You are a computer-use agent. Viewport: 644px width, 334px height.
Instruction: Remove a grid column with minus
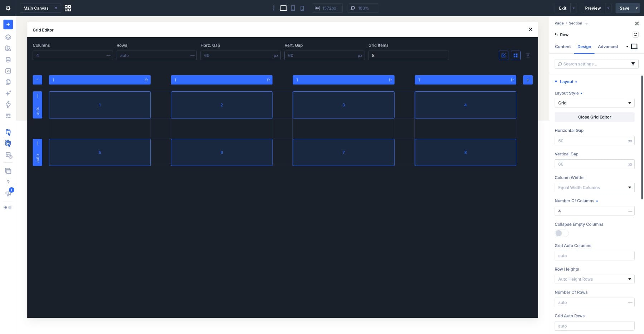tap(37, 80)
